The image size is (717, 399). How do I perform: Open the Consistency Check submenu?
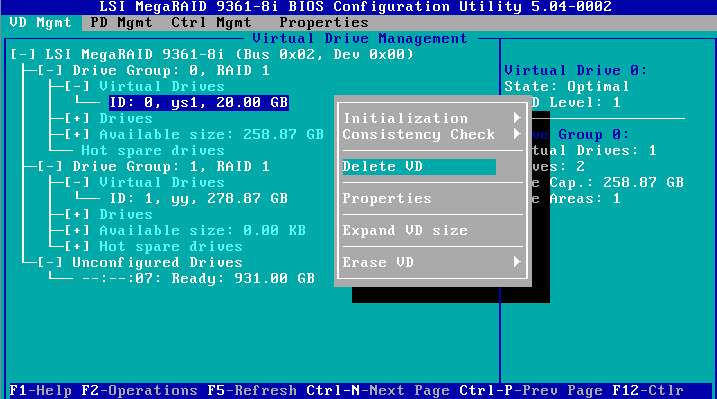click(x=432, y=134)
